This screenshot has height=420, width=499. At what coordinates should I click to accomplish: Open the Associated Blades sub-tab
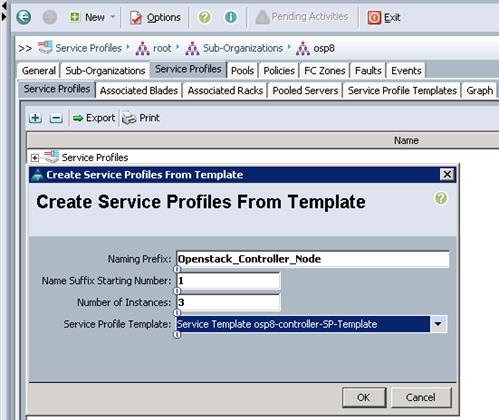point(139,90)
